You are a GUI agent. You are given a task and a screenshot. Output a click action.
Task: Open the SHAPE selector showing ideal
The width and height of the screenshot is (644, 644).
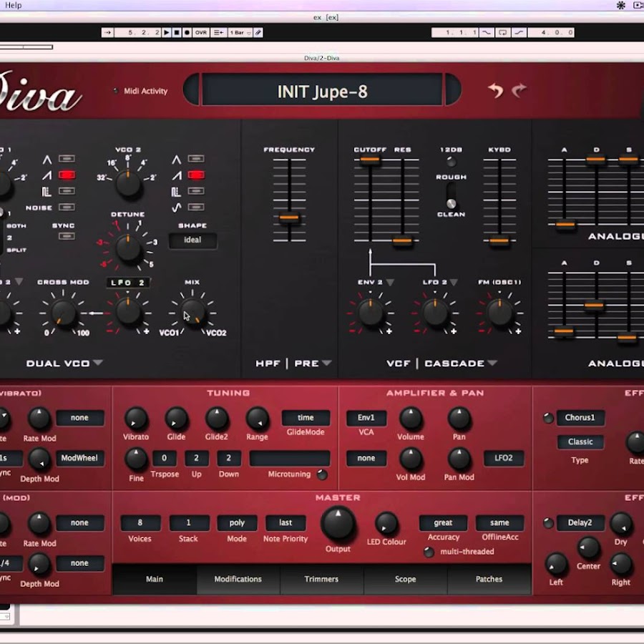(x=192, y=240)
